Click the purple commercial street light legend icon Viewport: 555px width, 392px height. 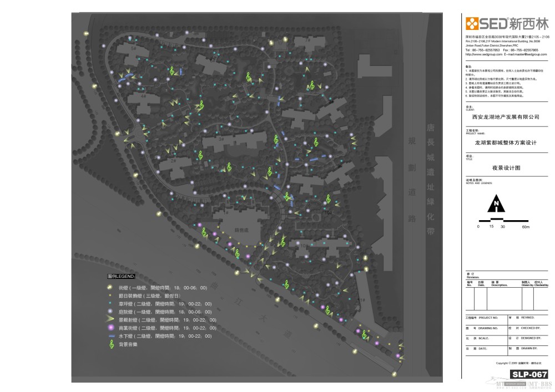click(x=110, y=328)
